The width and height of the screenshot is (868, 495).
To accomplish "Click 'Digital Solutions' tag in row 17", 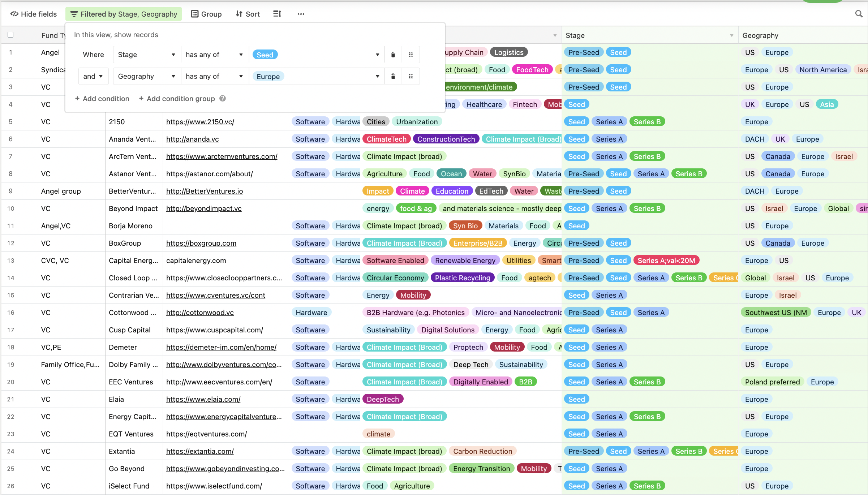I will (448, 330).
